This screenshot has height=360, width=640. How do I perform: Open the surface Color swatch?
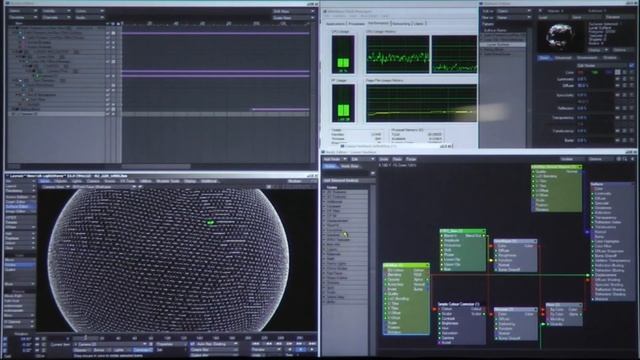[x=618, y=72]
